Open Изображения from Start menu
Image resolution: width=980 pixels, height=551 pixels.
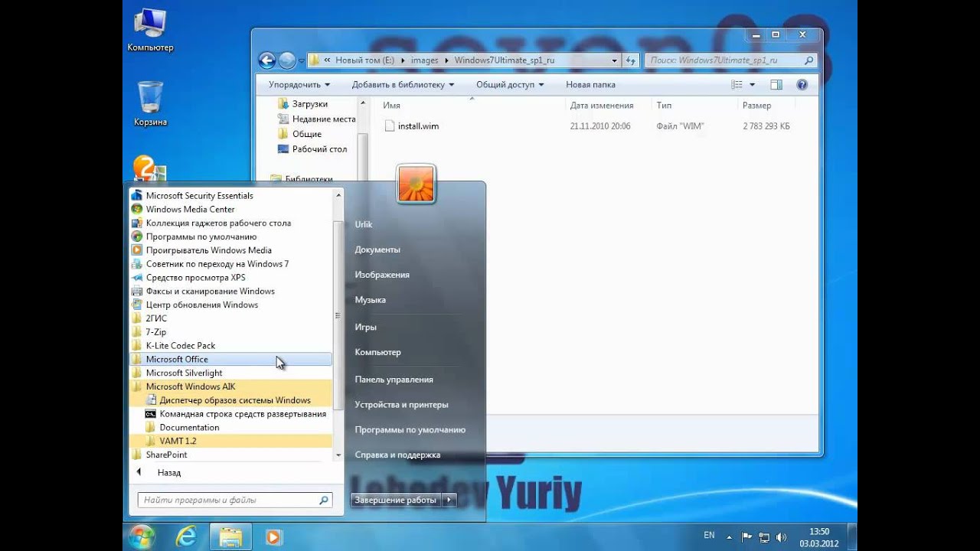(382, 275)
